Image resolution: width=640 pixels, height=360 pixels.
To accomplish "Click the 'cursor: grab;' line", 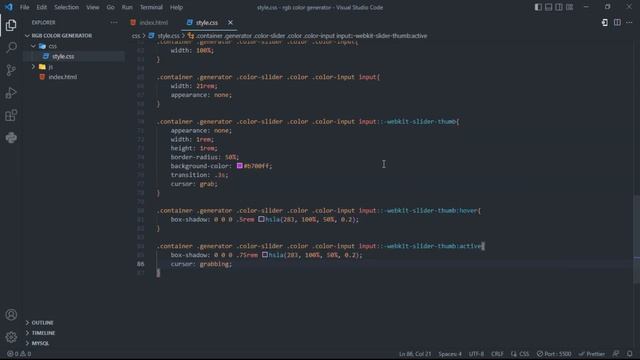I will click(x=194, y=184).
